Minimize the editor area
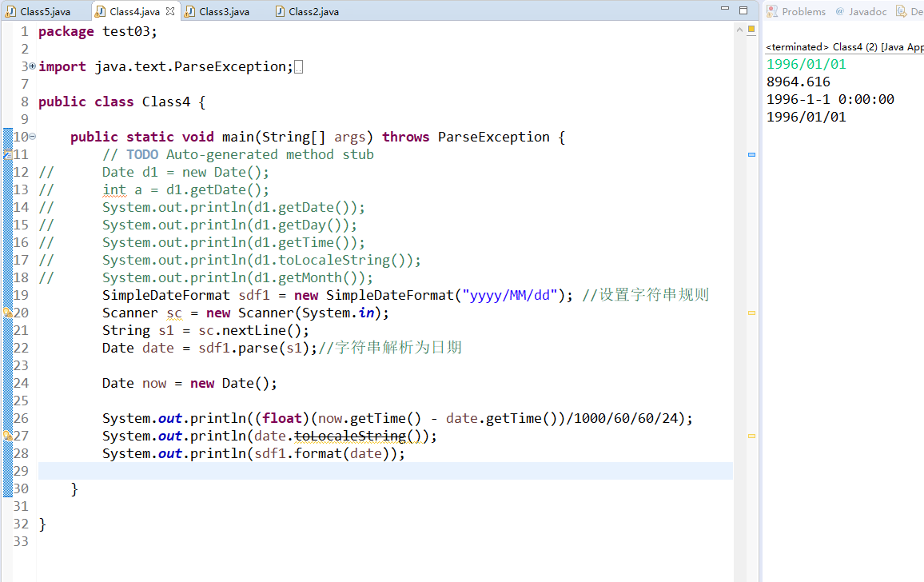The image size is (924, 582). [x=725, y=9]
